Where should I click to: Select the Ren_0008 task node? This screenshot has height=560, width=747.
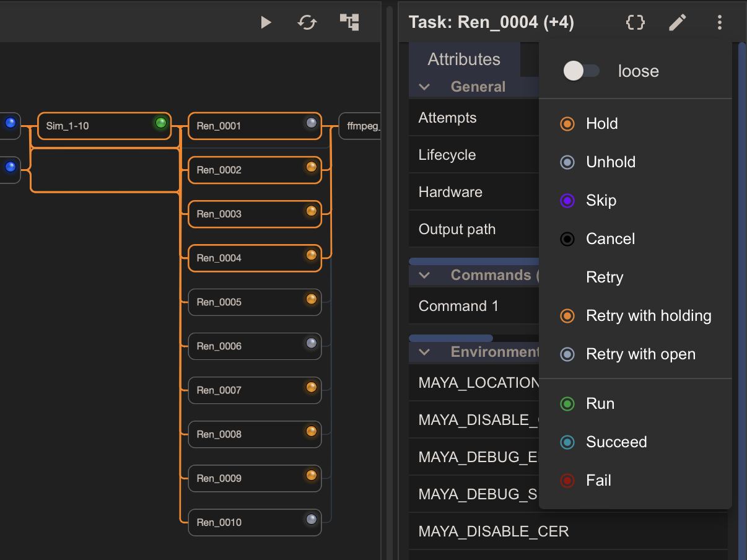point(255,434)
